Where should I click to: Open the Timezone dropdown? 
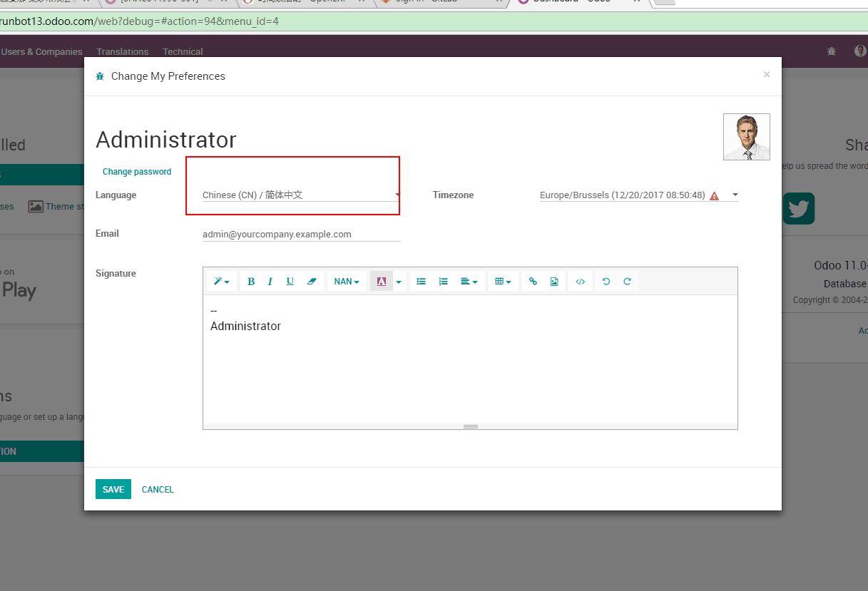click(638, 195)
